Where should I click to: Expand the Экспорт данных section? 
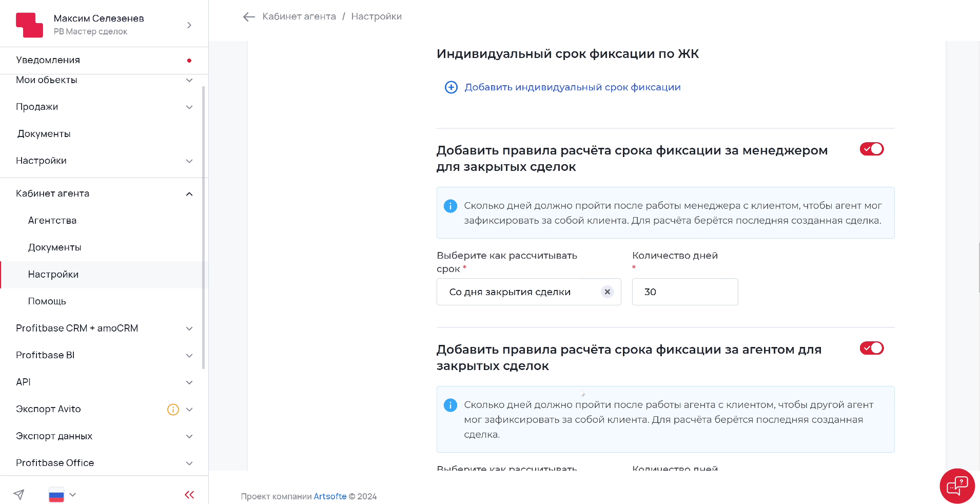(189, 436)
